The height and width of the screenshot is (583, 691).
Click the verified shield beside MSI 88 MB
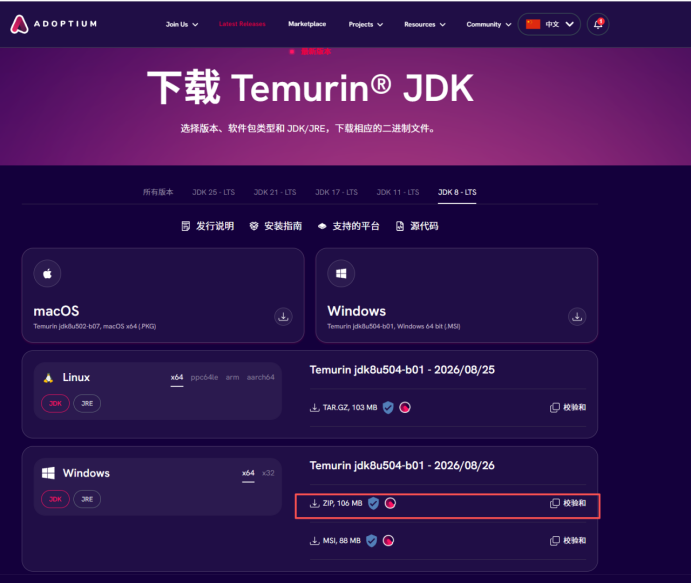click(372, 541)
